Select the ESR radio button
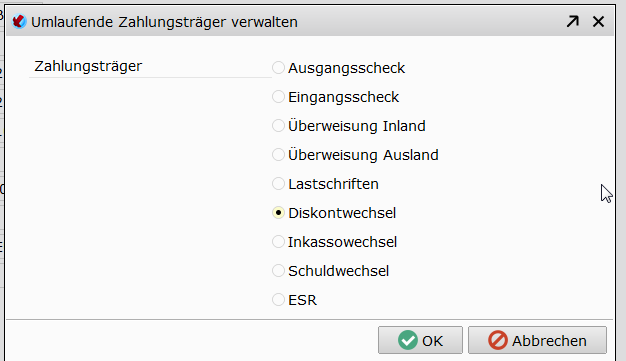 tap(278, 300)
